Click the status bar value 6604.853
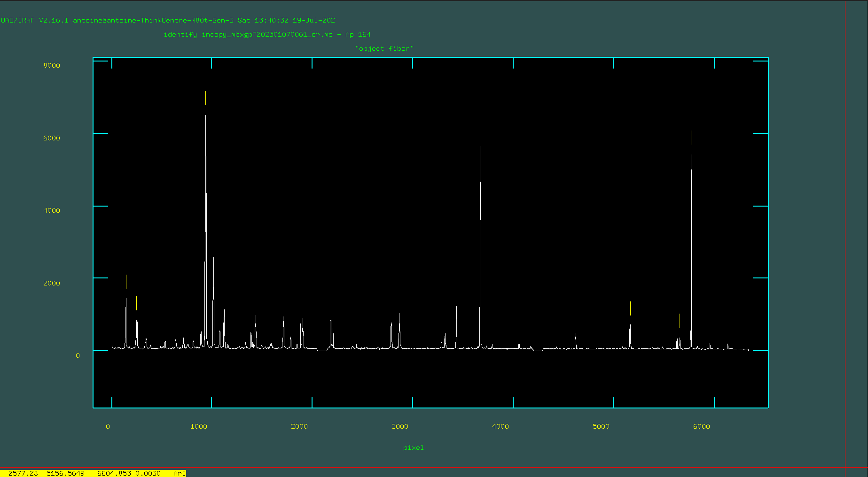 tap(114, 473)
